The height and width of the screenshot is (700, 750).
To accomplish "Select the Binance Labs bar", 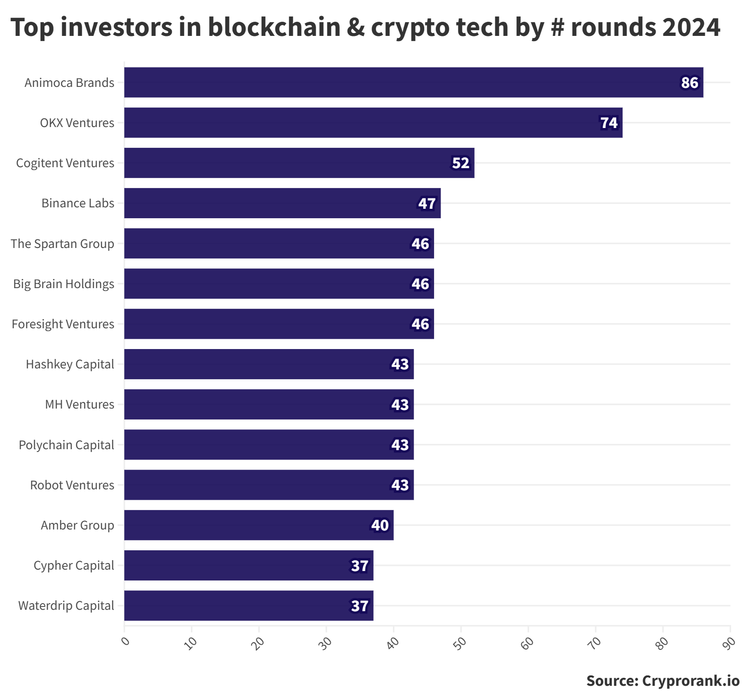I will (282, 203).
